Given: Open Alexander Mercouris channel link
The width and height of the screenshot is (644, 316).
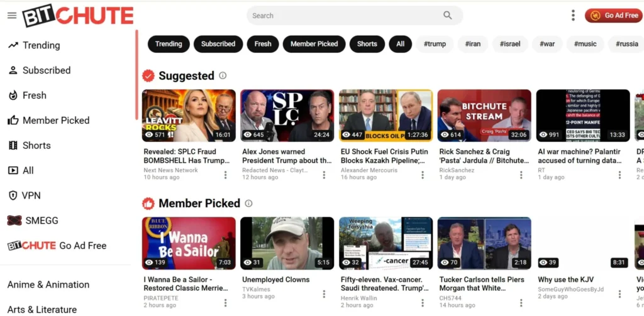Looking at the screenshot, I should (x=369, y=170).
